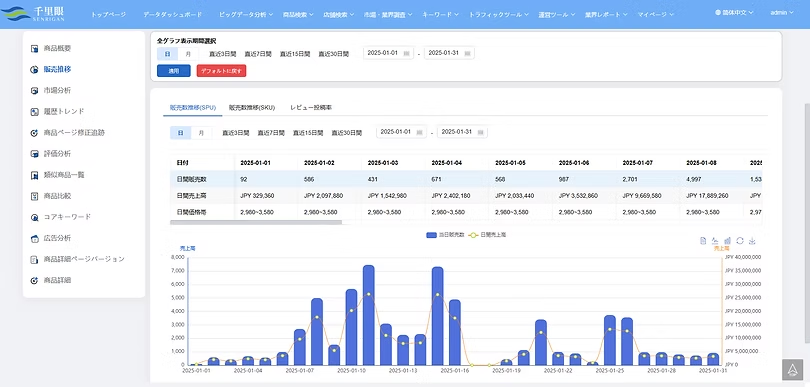Image resolution: width=810 pixels, height=387 pixels.
Task: Click the 市場分析 sidebar icon
Action: pos(35,91)
